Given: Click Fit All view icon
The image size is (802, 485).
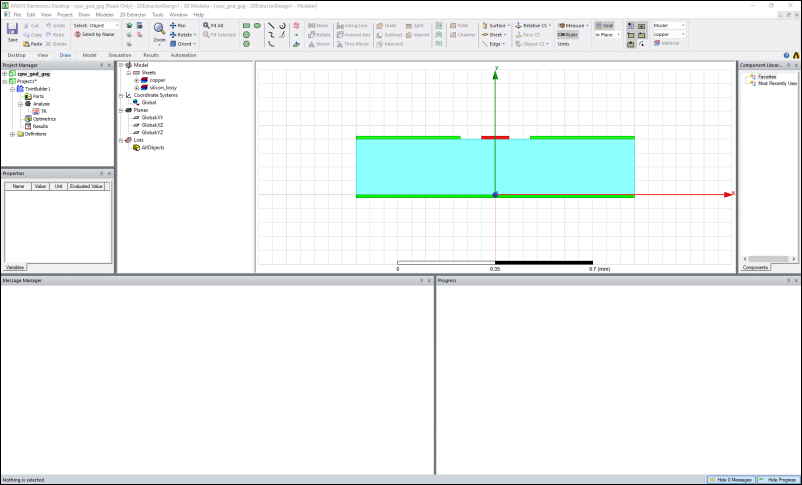Looking at the screenshot, I should coord(213,26).
